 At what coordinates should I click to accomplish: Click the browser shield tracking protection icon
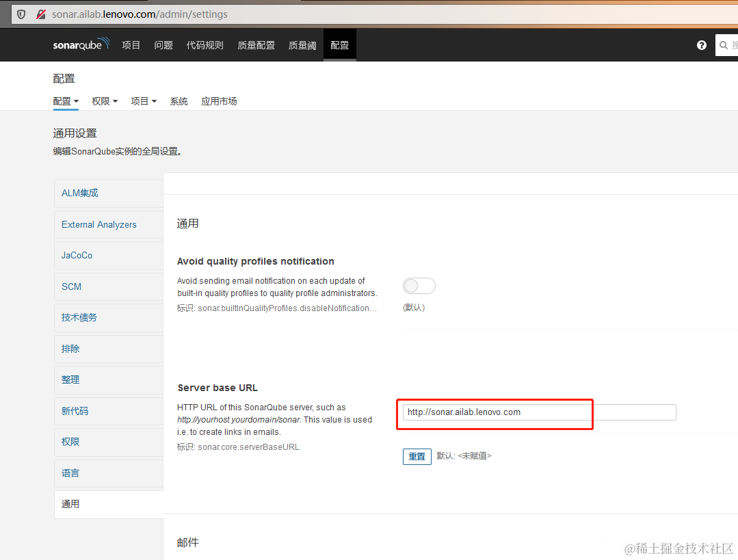21,14
